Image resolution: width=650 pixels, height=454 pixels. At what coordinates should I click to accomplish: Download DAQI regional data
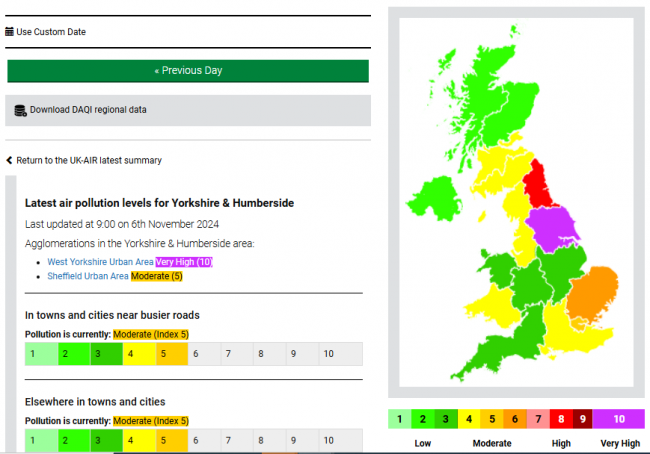tap(88, 110)
